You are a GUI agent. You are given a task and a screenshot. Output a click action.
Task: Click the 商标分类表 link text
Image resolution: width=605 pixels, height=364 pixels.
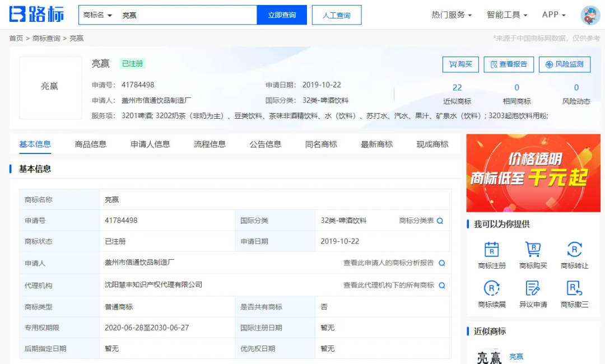416,221
